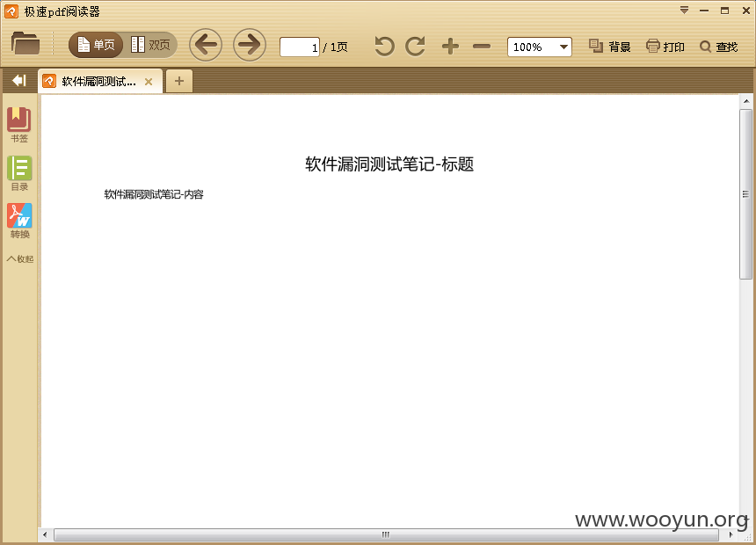Open the table of contents (目录) panel
This screenshot has width=756, height=545.
19,173
